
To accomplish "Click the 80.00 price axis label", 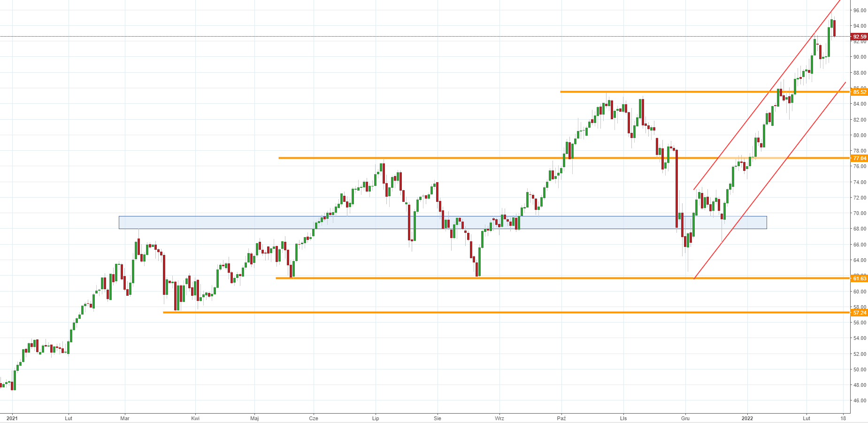I will tap(860, 135).
